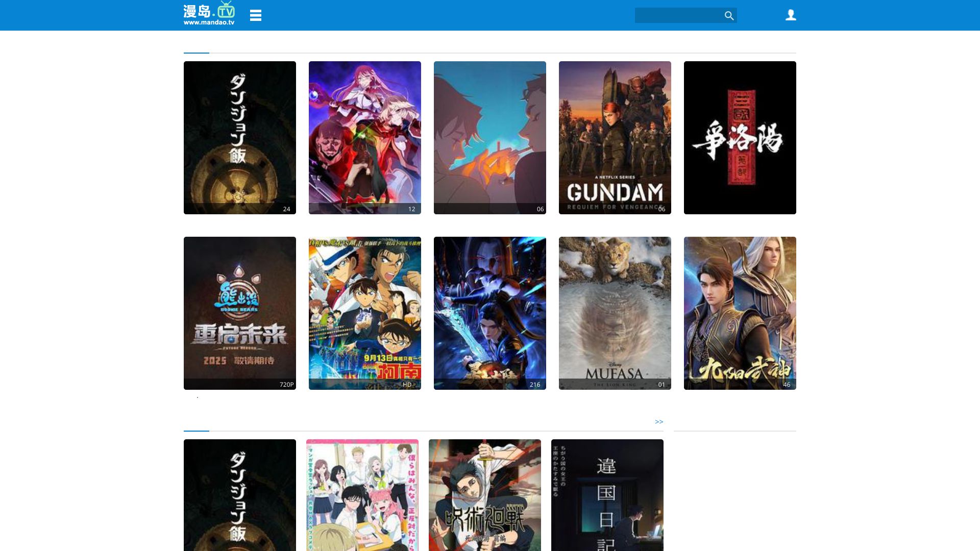Open the black 争洛阳 calligraphy poster
980x551 pixels.
pyautogui.click(x=740, y=138)
